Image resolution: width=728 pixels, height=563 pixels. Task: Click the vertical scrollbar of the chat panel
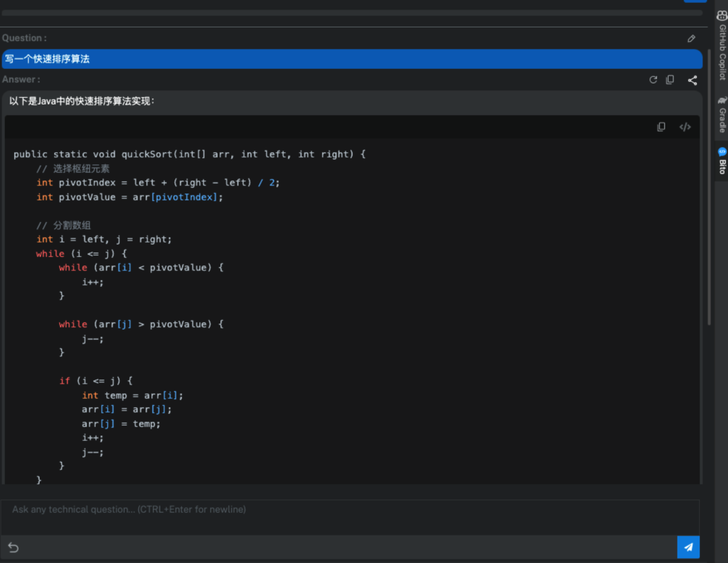(x=709, y=186)
